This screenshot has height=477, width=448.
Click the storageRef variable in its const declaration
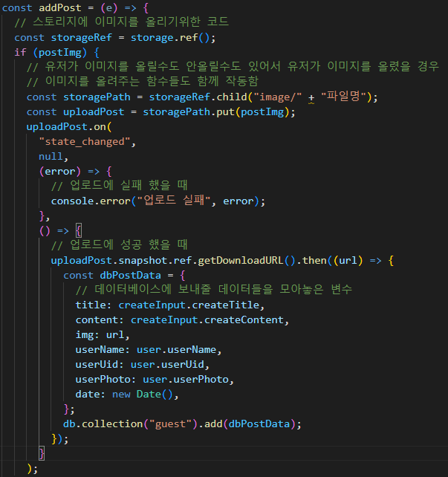pos(82,38)
